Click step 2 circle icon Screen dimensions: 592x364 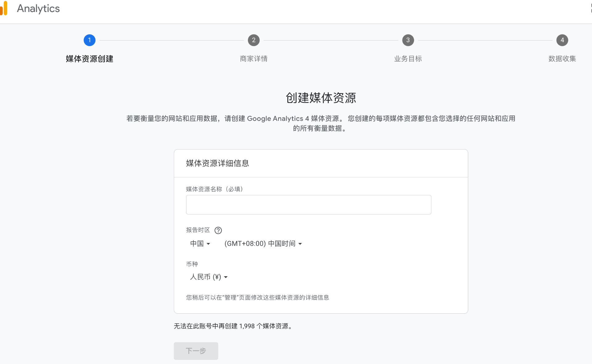[254, 40]
